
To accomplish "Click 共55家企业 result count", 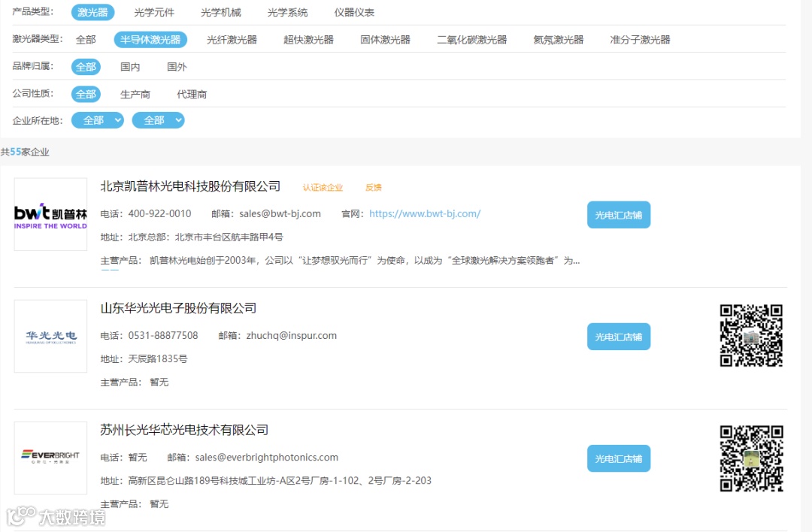I will click(x=25, y=152).
